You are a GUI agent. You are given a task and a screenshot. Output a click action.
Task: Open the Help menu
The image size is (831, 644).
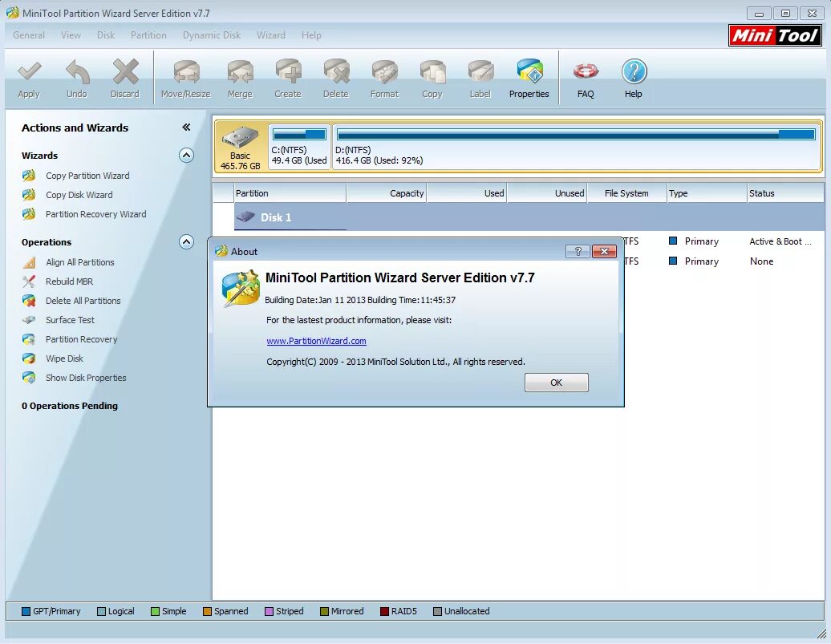click(311, 35)
